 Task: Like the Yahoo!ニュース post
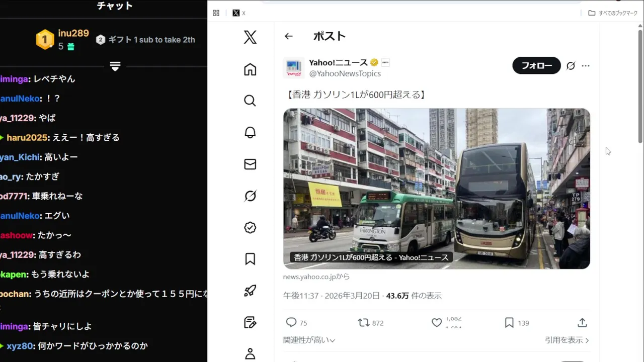[x=437, y=323]
